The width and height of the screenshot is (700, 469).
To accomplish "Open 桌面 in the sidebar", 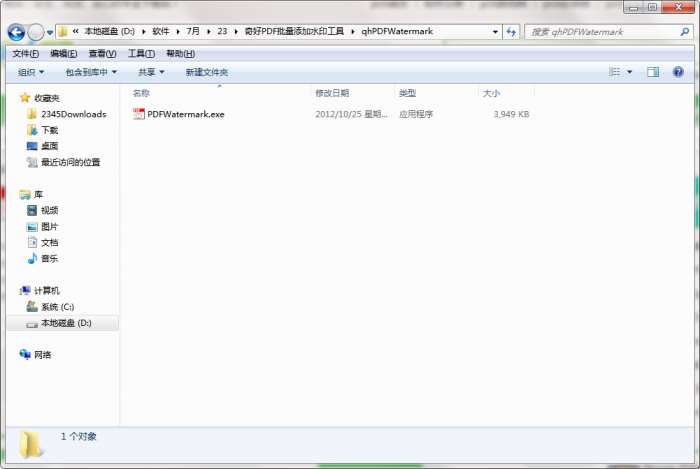I will pos(50,146).
